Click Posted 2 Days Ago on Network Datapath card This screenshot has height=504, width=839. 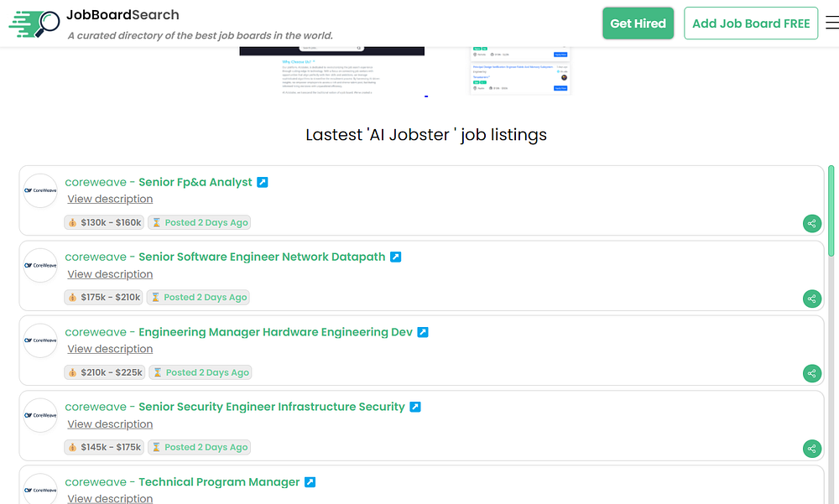tap(199, 298)
